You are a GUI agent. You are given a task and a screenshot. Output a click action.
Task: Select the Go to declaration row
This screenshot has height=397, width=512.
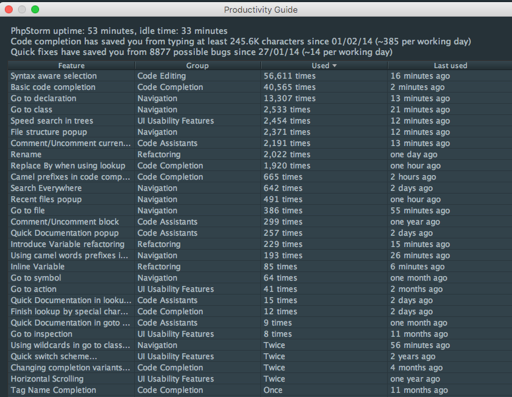pos(260,98)
